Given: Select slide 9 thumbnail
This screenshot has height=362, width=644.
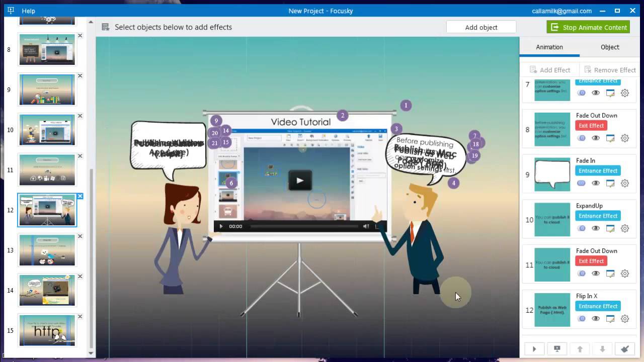Looking at the screenshot, I should point(47,89).
